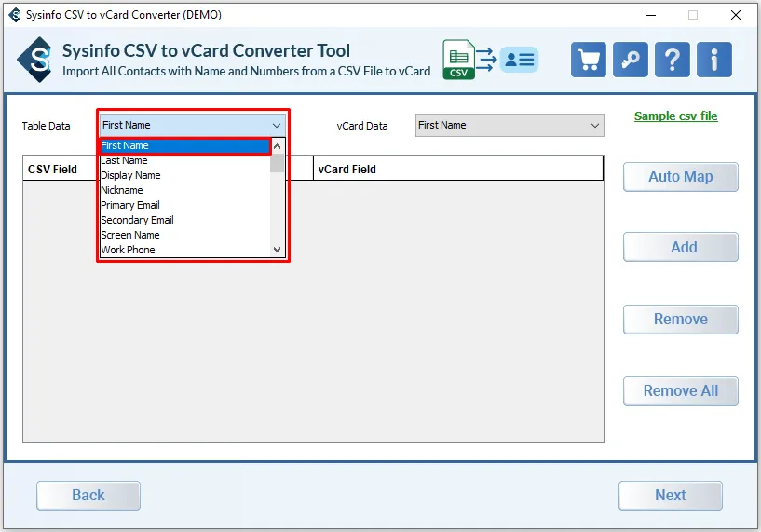Click the key activation icon
Viewport: 761px width, 532px height.
pos(630,60)
